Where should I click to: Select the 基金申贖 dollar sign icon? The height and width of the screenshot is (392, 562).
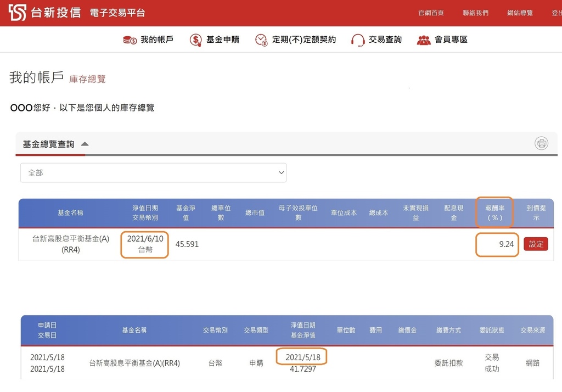[195, 39]
